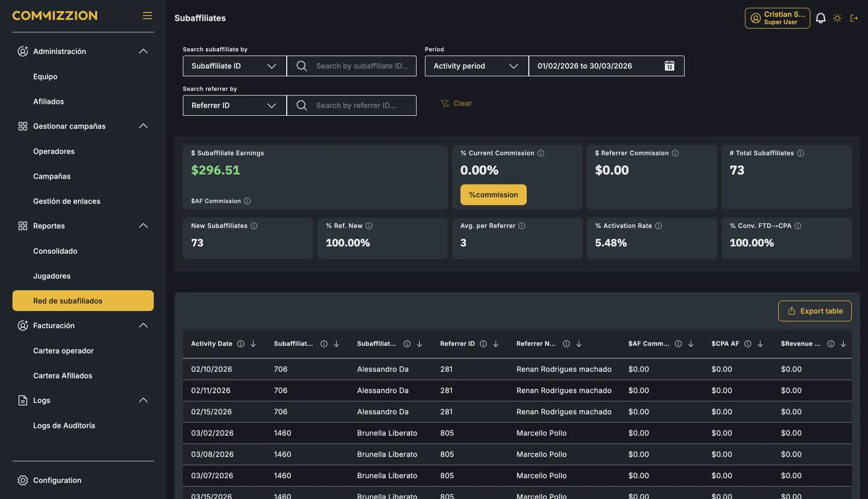The width and height of the screenshot is (868, 499).
Task: Click the logout icon in header
Action: click(854, 18)
